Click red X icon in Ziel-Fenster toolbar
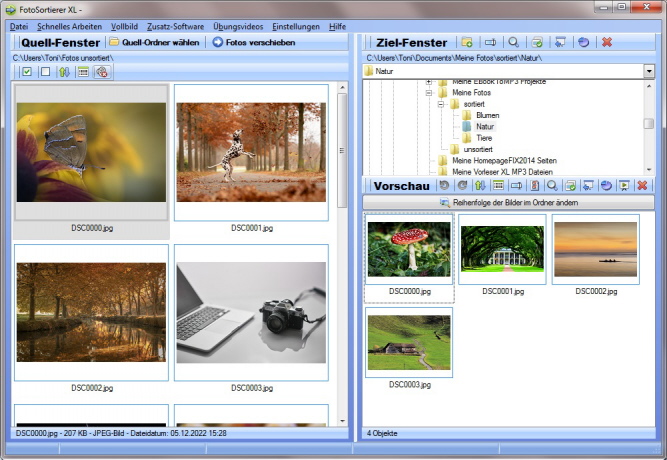667x460 pixels. [x=607, y=43]
